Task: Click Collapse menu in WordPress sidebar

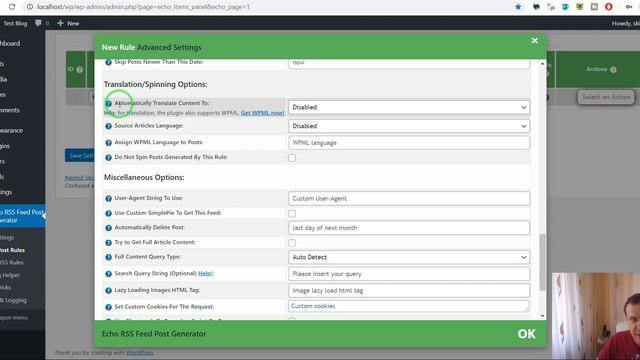Action: tap(14, 318)
